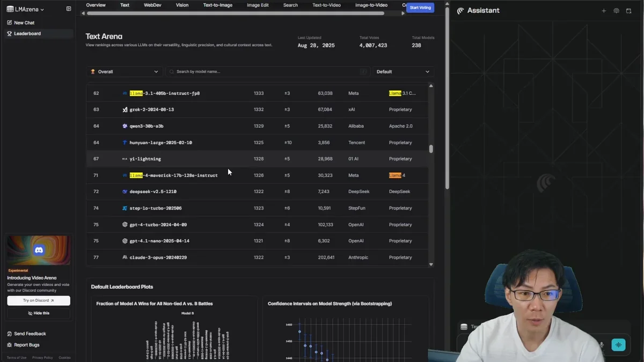
Task: Click the keyboard shortcut hint in search box
Action: (363, 71)
